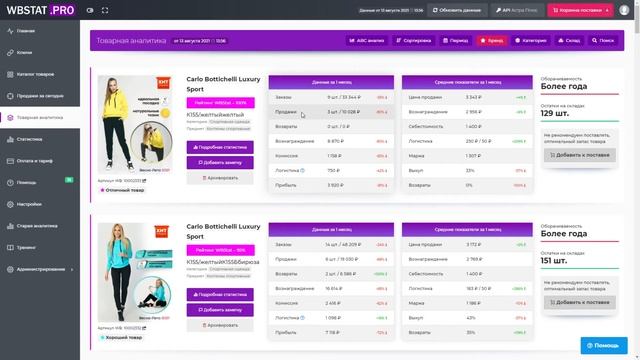Screen dimensions: 640x360
Task: Click Обновить данные button in header
Action: point(457,10)
